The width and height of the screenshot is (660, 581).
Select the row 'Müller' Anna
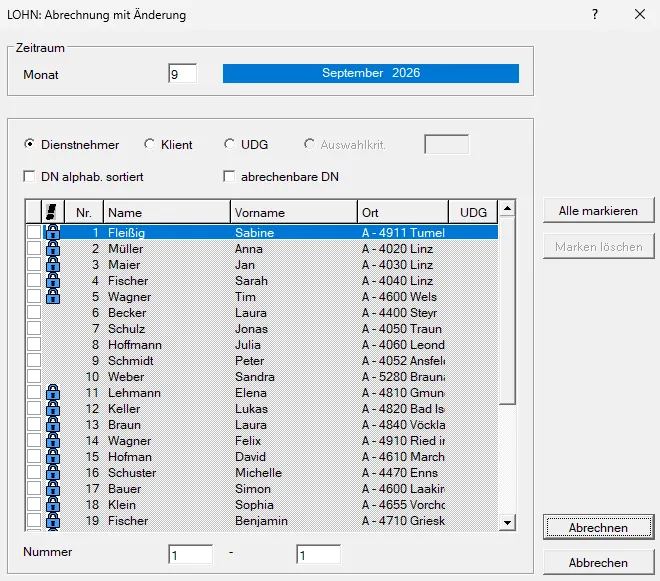270,248
